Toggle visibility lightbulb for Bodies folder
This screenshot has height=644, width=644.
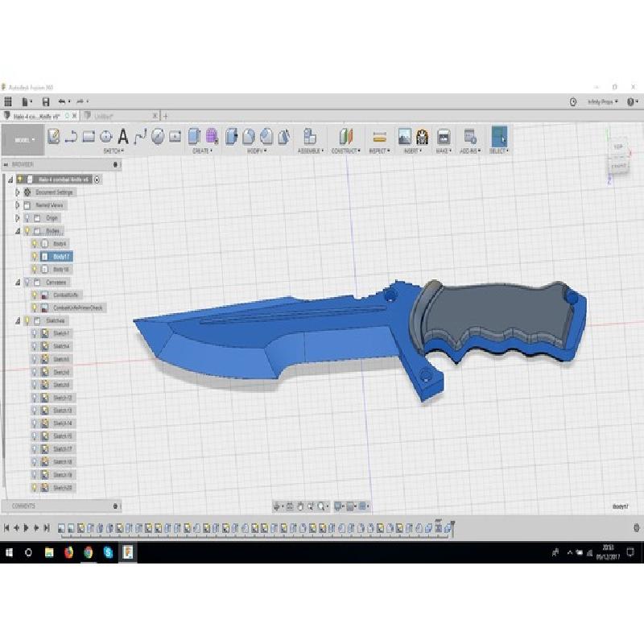(27, 231)
